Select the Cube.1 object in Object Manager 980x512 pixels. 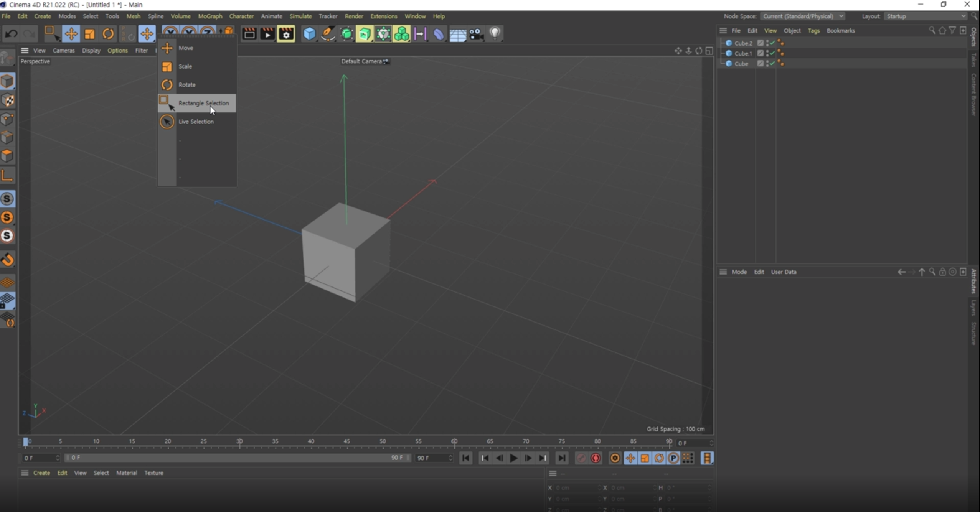pyautogui.click(x=742, y=53)
